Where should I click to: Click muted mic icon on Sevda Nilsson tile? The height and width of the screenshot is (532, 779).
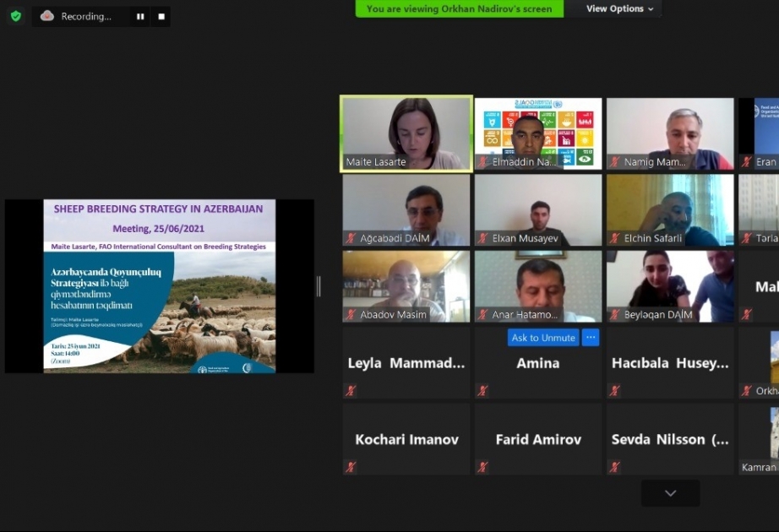click(x=614, y=467)
